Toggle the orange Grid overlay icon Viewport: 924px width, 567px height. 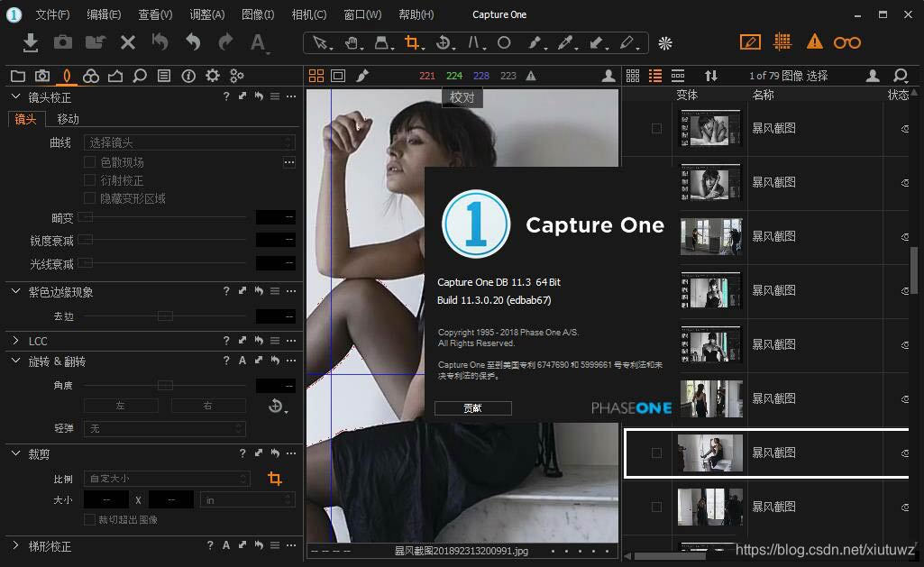782,41
